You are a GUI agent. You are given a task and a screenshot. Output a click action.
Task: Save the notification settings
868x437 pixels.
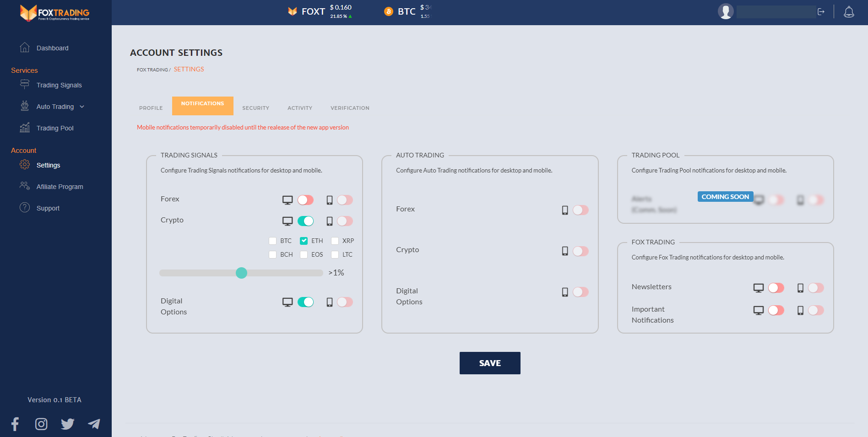point(490,363)
